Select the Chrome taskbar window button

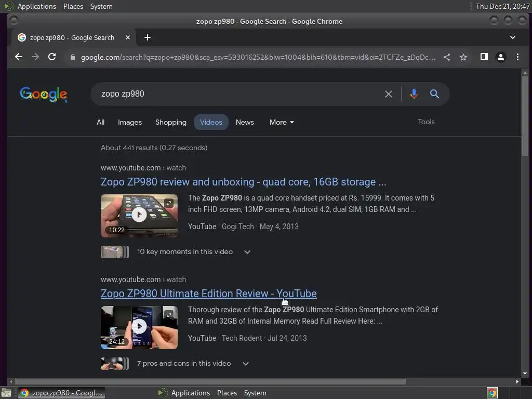pos(61,393)
